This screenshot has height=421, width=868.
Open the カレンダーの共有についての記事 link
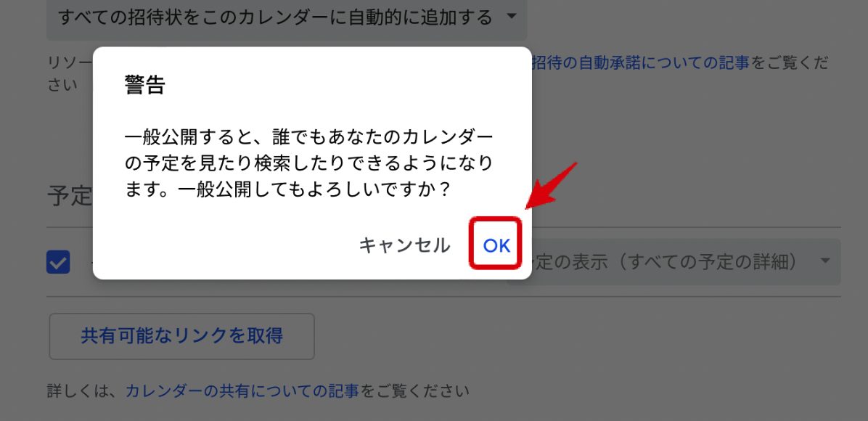(x=242, y=391)
